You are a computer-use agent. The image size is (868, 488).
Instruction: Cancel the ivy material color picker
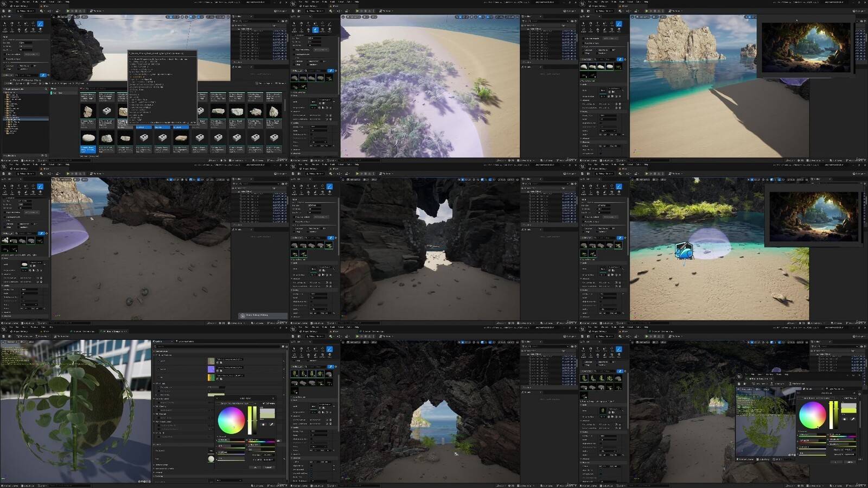click(270, 467)
